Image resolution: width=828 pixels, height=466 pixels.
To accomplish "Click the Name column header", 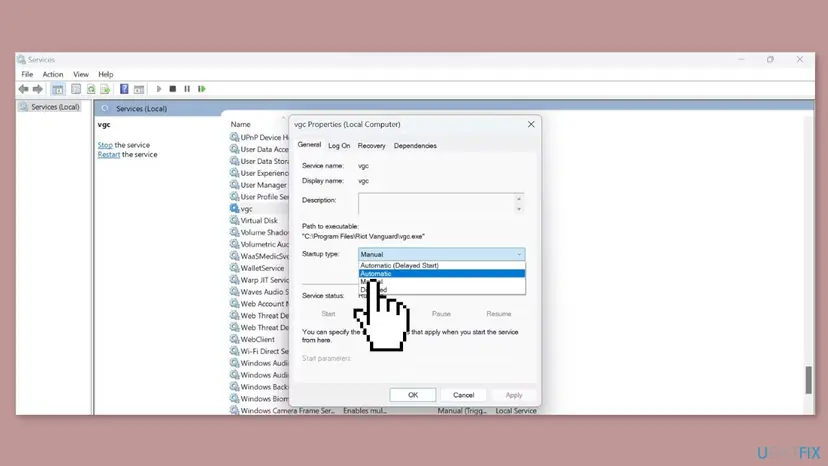I will tap(240, 124).
